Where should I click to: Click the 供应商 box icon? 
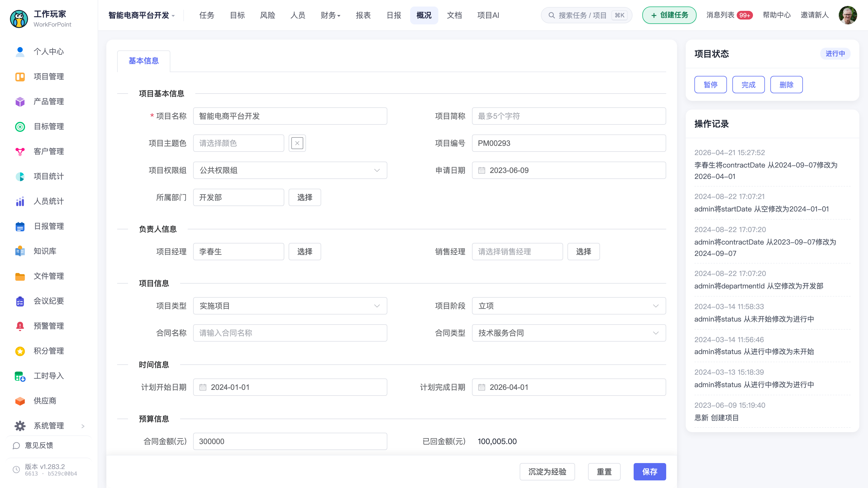(20, 401)
